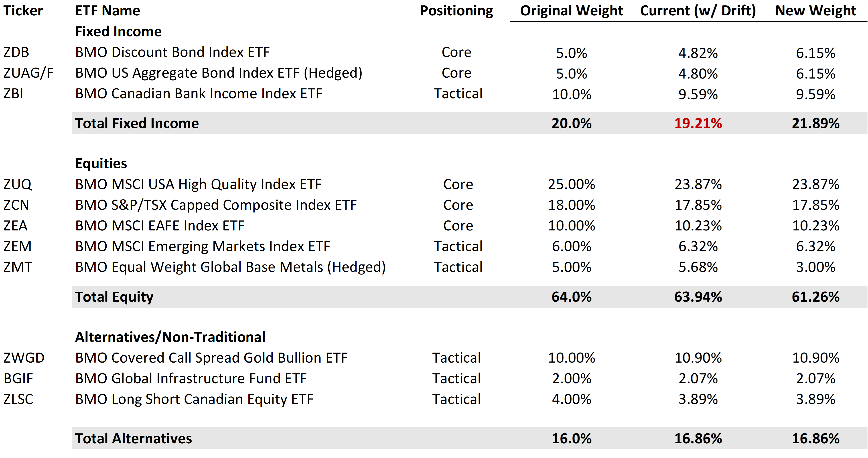Select the red 19.21% fixed income total

[x=698, y=123]
